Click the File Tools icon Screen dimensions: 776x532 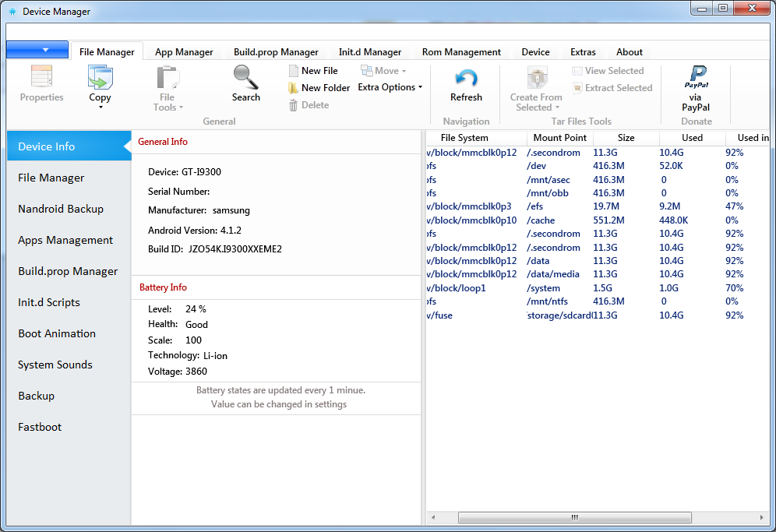(167, 78)
